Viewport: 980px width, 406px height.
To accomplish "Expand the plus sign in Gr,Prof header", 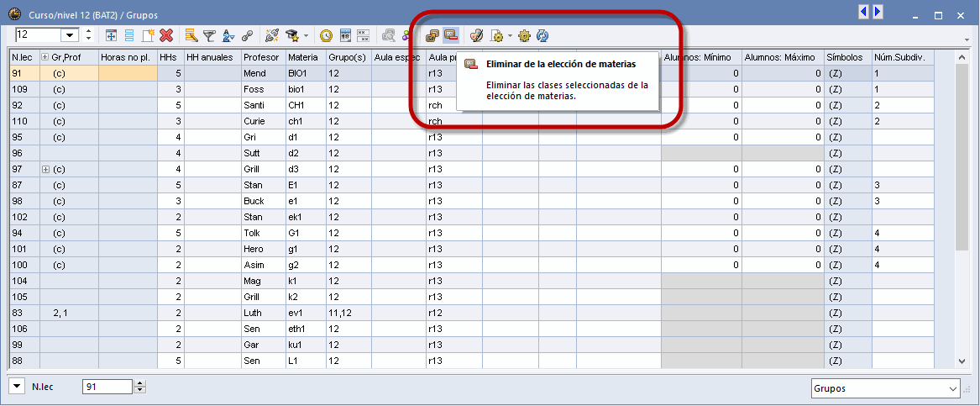I will tap(45, 57).
